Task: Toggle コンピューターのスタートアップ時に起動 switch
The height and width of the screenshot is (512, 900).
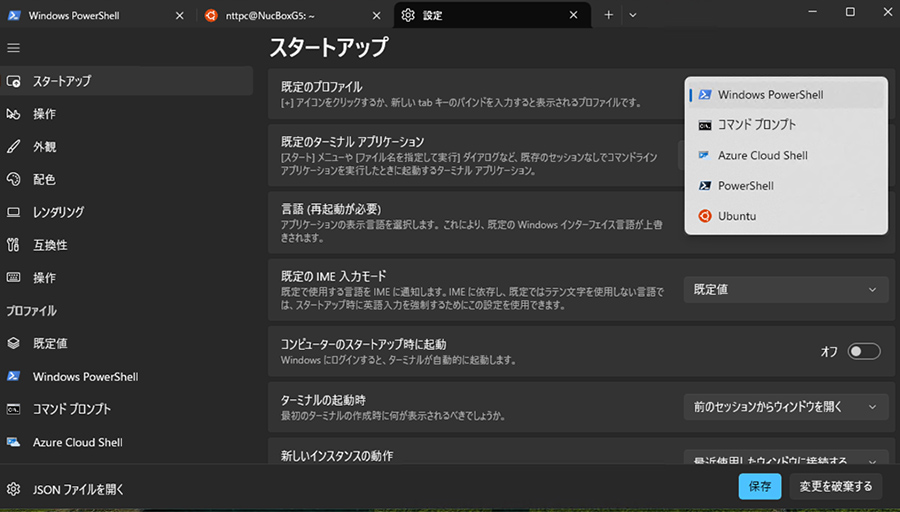Action: click(863, 351)
